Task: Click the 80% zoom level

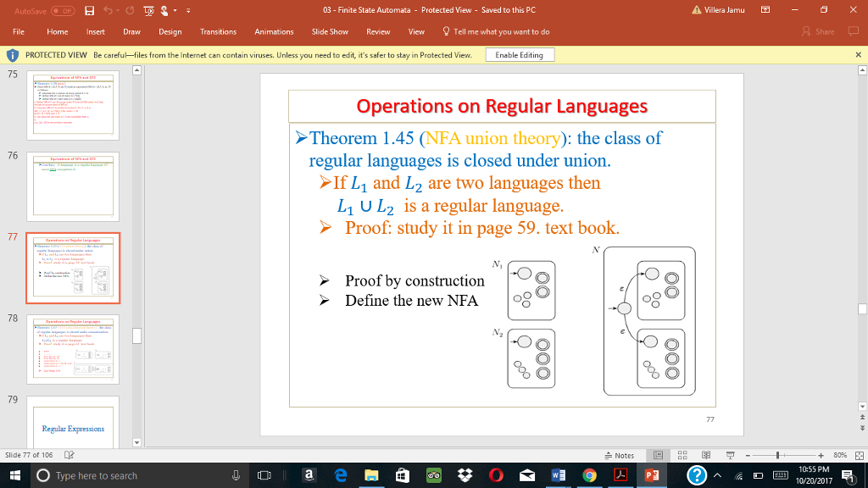Action: click(x=840, y=455)
